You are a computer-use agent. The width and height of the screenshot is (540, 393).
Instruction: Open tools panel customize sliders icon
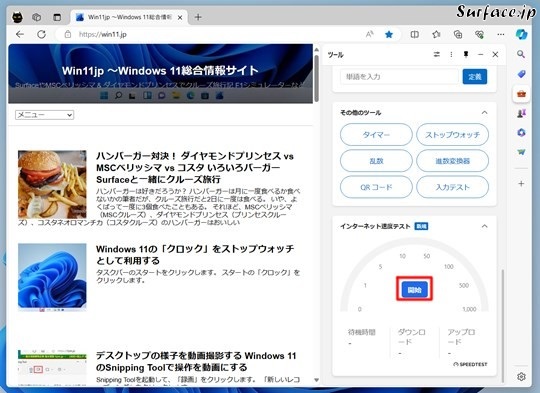437,54
